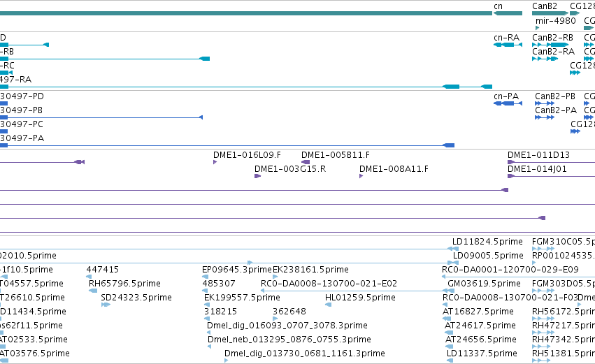Click the LD11824.5prime EST label
This screenshot has height=364, width=595.
coord(487,242)
